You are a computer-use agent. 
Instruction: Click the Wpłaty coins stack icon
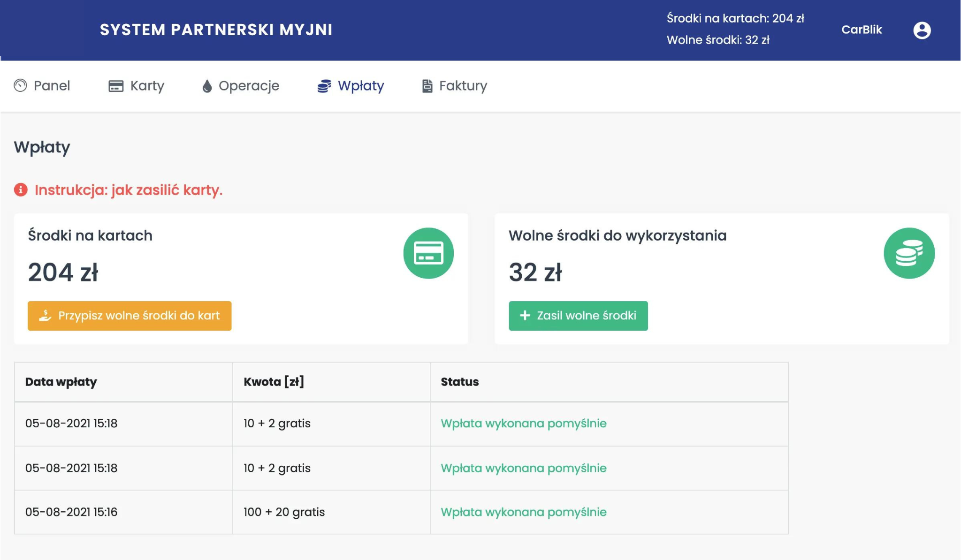tap(324, 86)
